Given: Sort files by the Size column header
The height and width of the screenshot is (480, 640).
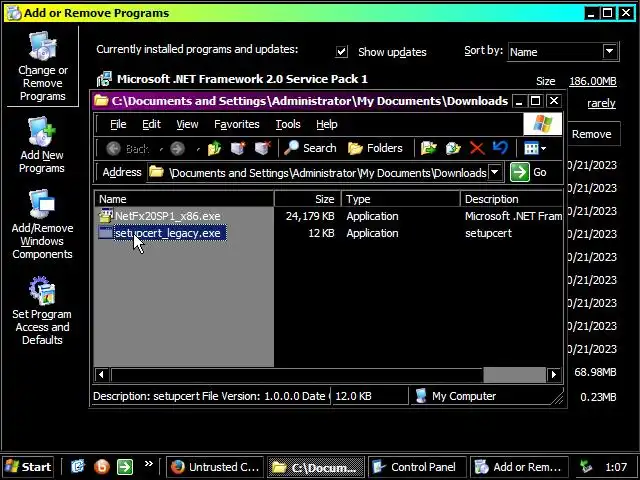Looking at the screenshot, I should click(307, 199).
